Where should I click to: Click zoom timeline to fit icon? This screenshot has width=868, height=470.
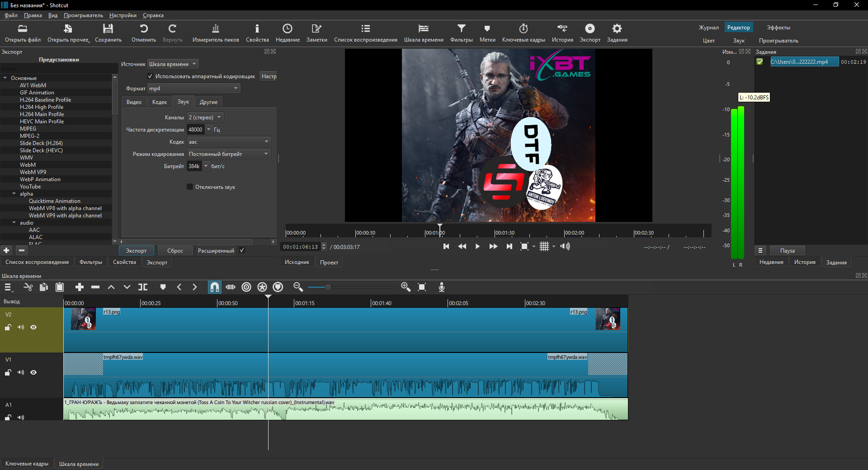pyautogui.click(x=422, y=287)
